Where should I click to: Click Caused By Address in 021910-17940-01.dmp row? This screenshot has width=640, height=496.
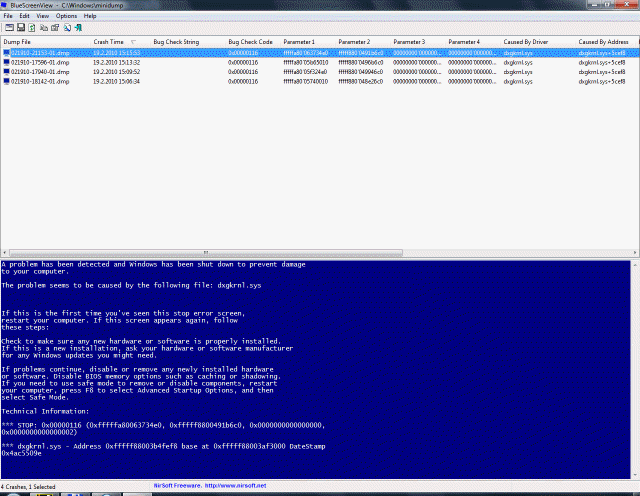point(602,72)
